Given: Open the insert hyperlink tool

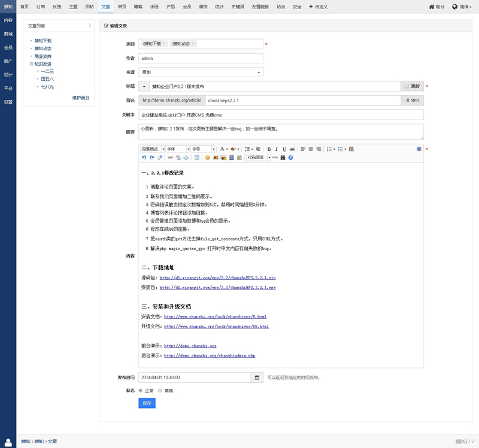Looking at the screenshot, I should 171,157.
